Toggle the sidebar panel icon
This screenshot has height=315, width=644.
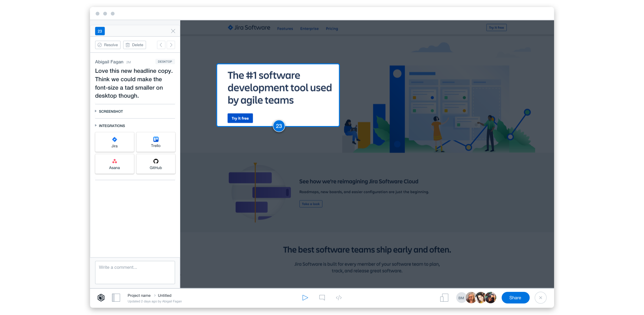[x=116, y=297]
